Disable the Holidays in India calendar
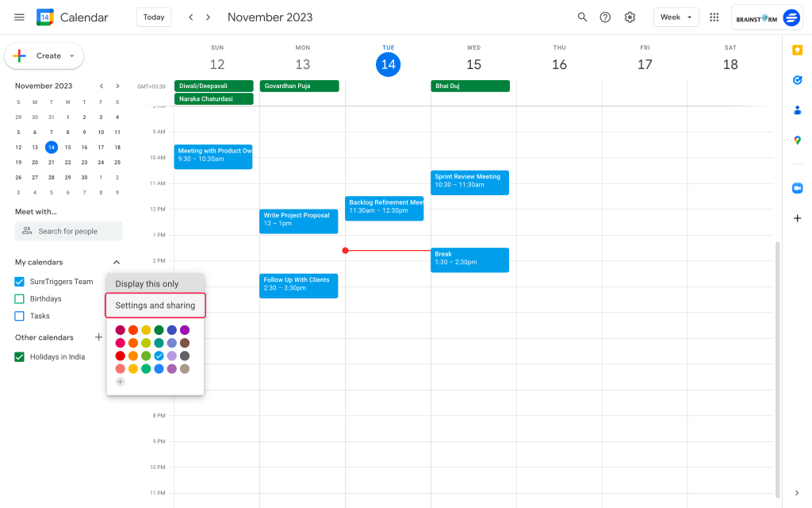Viewport: 812px width, 508px height. click(19, 356)
